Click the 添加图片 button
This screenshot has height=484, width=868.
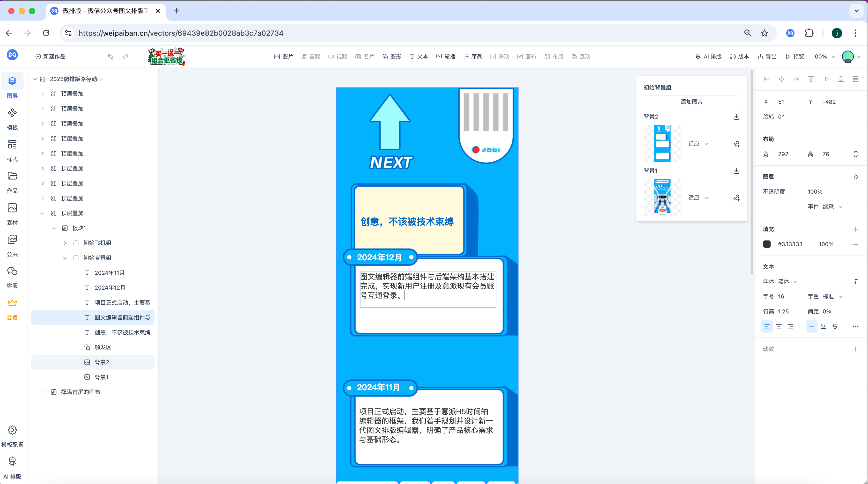[692, 102]
